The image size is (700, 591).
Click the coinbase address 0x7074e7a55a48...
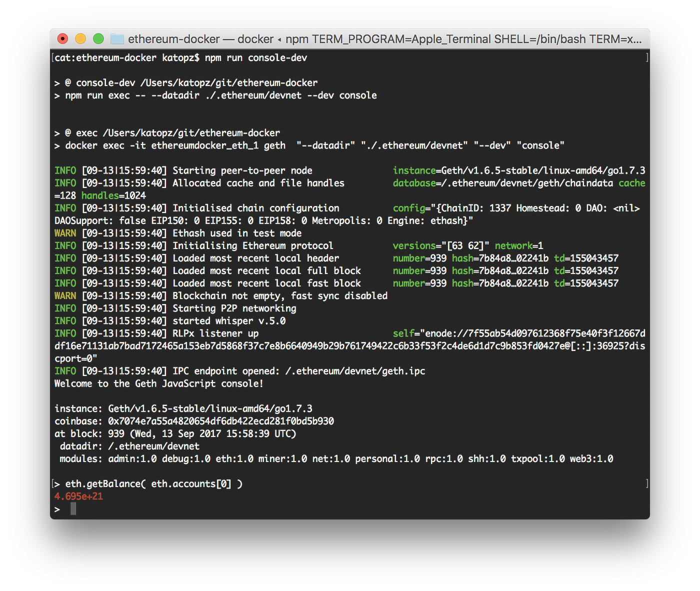click(221, 421)
